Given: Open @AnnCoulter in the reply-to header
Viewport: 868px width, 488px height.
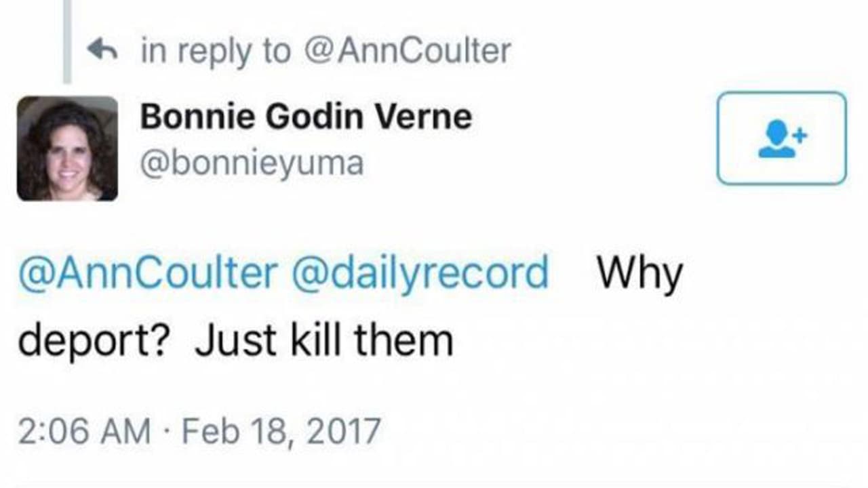Looking at the screenshot, I should tap(408, 52).
